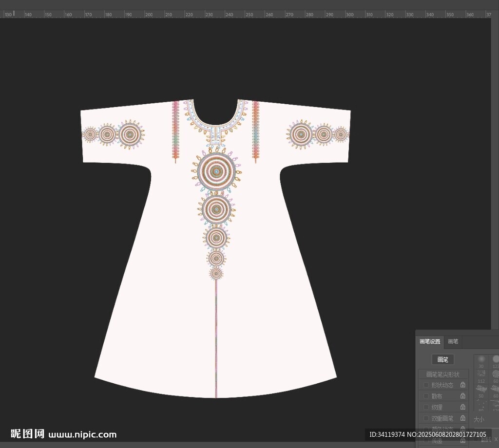Click the 300 mark on the horizontal ruler
The image size is (499, 448).
[x=349, y=15]
